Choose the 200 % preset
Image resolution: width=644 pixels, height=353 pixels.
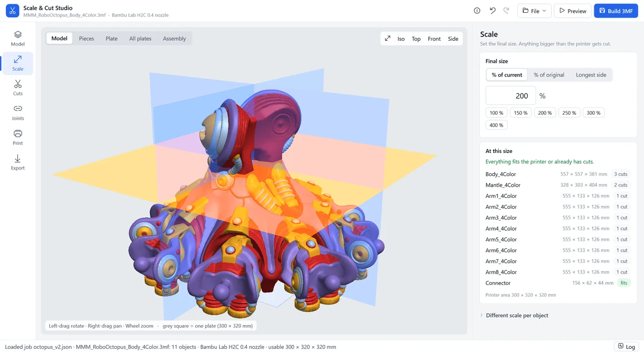pyautogui.click(x=545, y=113)
